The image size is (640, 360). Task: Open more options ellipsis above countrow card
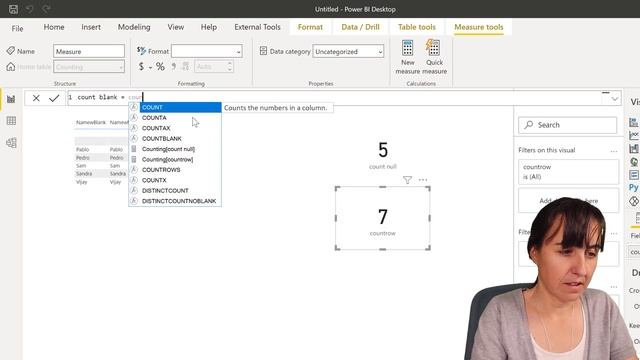pos(423,180)
